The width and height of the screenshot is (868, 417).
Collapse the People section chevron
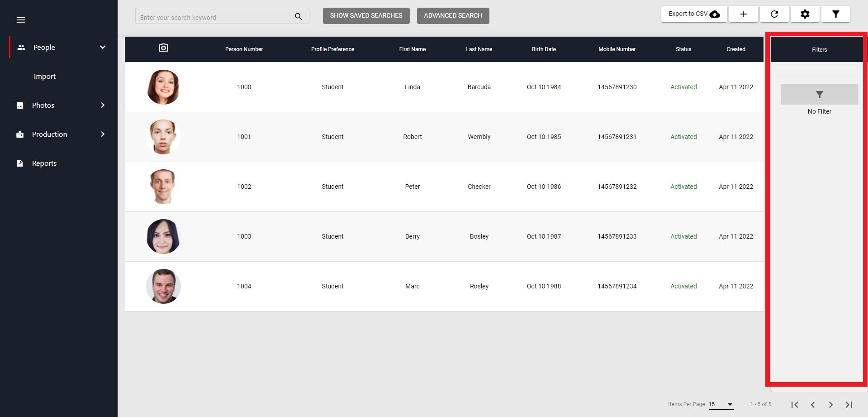[x=102, y=47]
